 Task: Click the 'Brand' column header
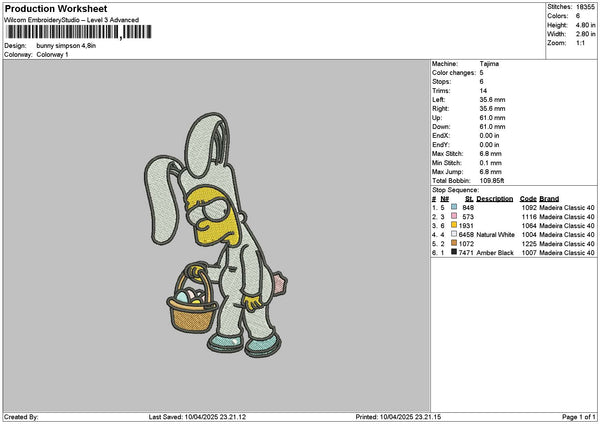549,199
